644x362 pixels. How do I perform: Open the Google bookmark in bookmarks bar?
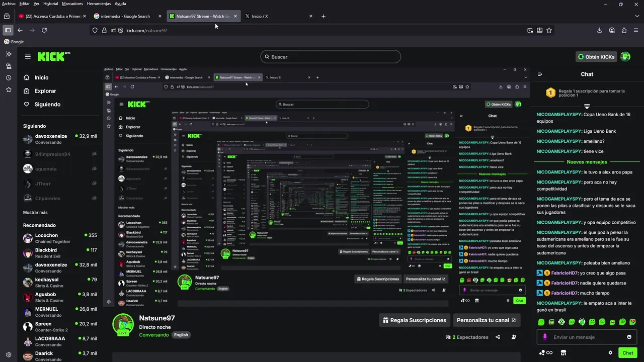(x=14, y=42)
